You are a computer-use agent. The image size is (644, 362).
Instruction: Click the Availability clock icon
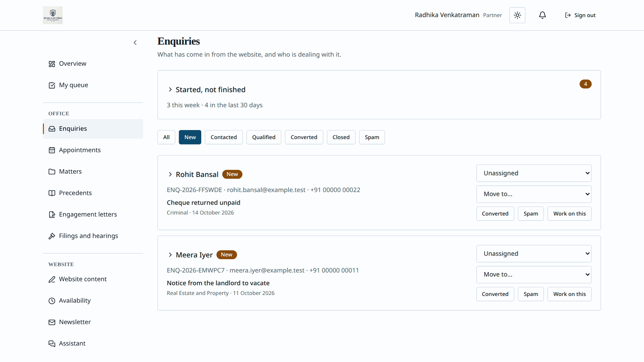pyautogui.click(x=52, y=301)
